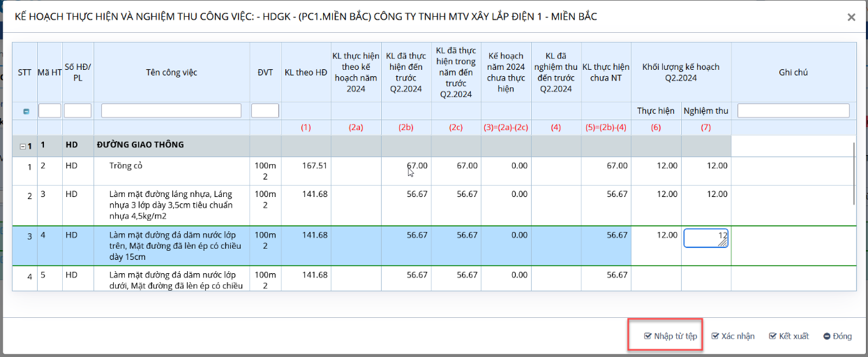Screen dimensions: 868x357
Task: Edit the active Nghiệm thu cell showing 12
Action: pos(705,238)
